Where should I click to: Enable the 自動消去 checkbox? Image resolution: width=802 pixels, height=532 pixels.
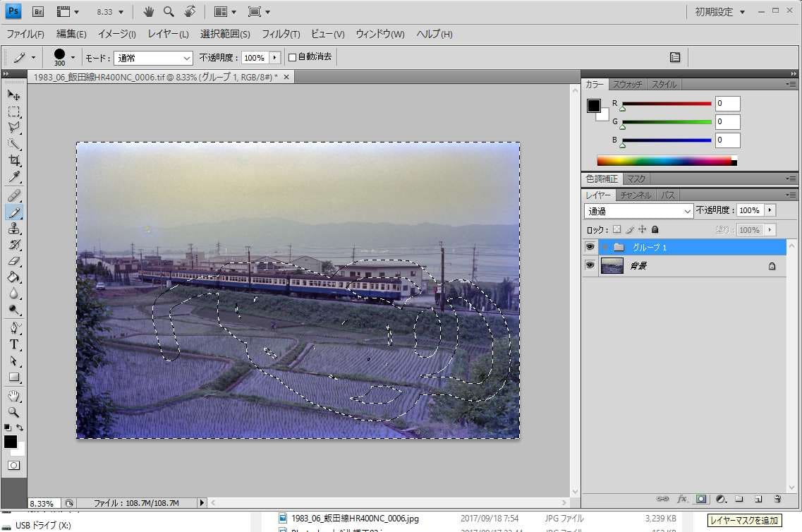click(293, 57)
